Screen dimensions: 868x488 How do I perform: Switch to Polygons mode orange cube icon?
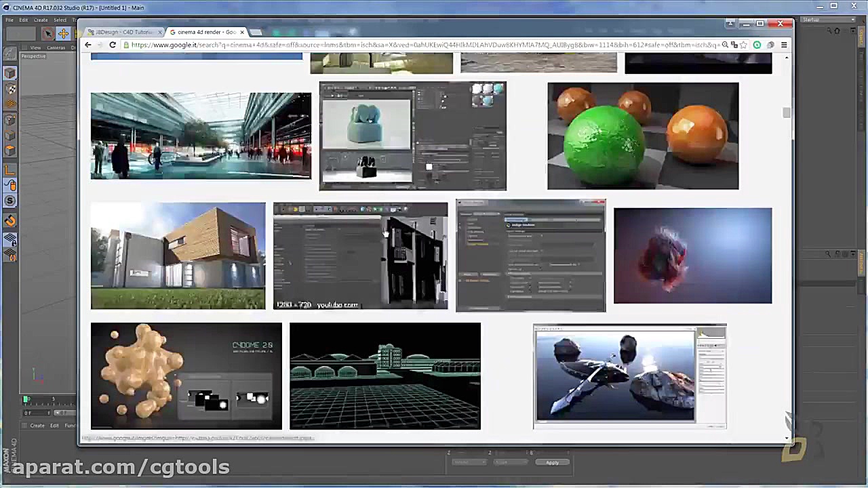point(10,150)
